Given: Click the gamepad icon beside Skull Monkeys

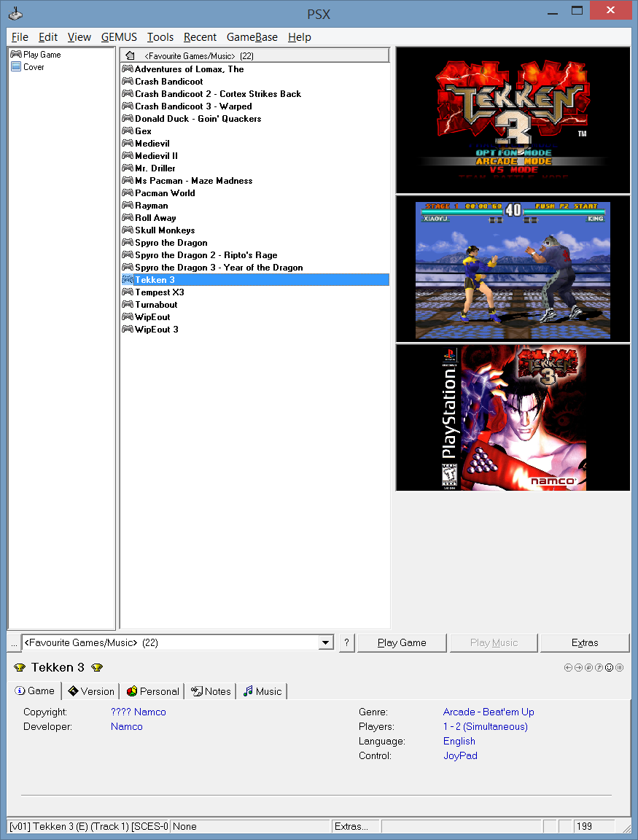Looking at the screenshot, I should click(x=128, y=230).
